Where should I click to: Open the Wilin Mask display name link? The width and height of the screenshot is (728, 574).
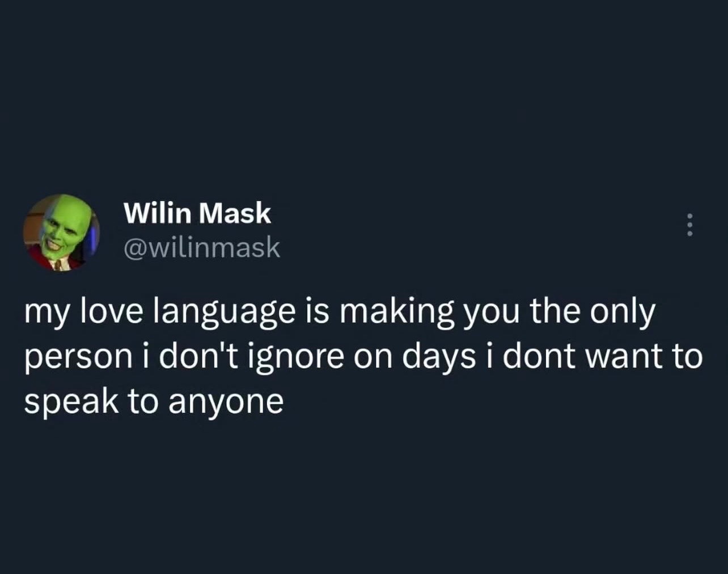coord(197,213)
